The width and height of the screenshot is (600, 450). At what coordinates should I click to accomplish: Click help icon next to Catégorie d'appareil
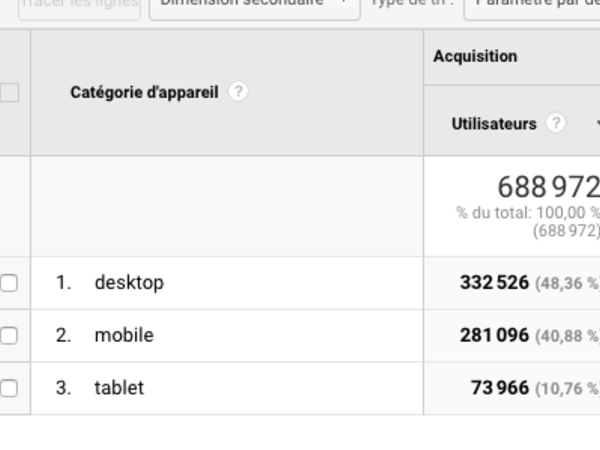(x=237, y=92)
